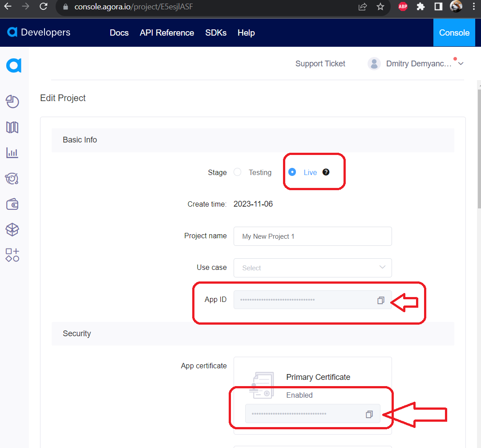The width and height of the screenshot is (481, 448).
Task: Click the Live stage help question mark
Action: coord(326,172)
